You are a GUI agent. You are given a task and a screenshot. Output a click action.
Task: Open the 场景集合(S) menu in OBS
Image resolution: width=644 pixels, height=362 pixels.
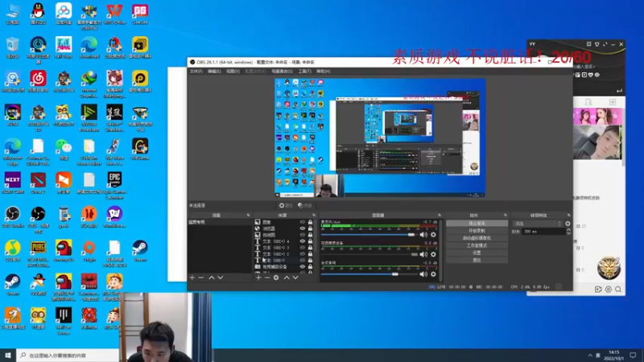click(283, 72)
